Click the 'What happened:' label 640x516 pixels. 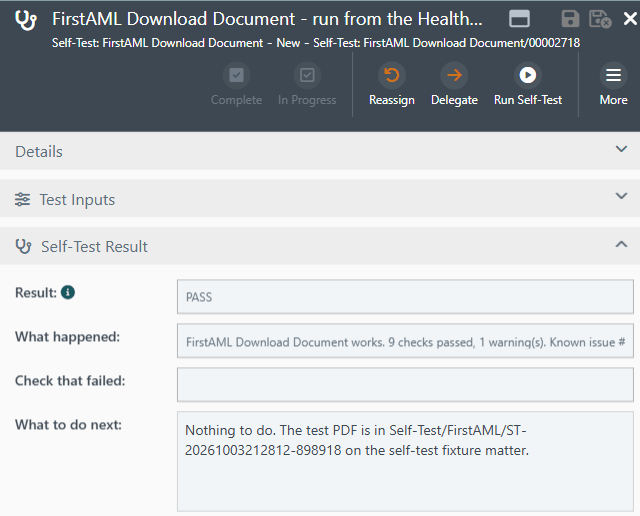(67, 337)
